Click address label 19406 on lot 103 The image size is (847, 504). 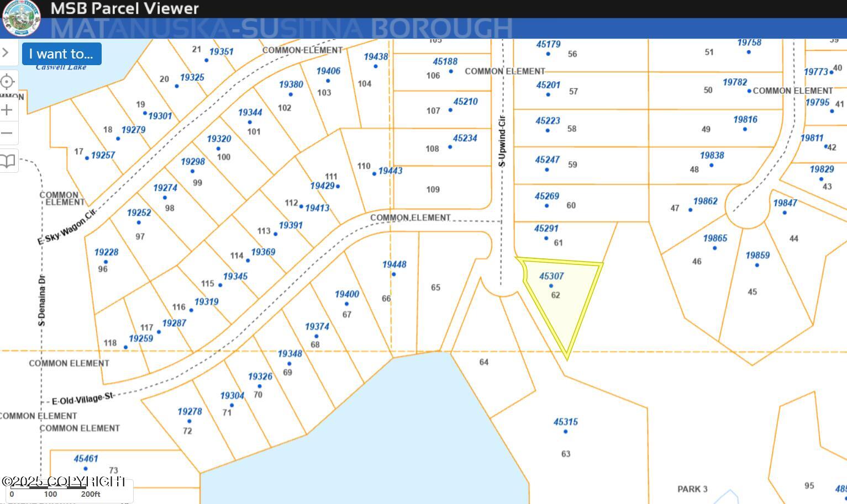click(328, 71)
